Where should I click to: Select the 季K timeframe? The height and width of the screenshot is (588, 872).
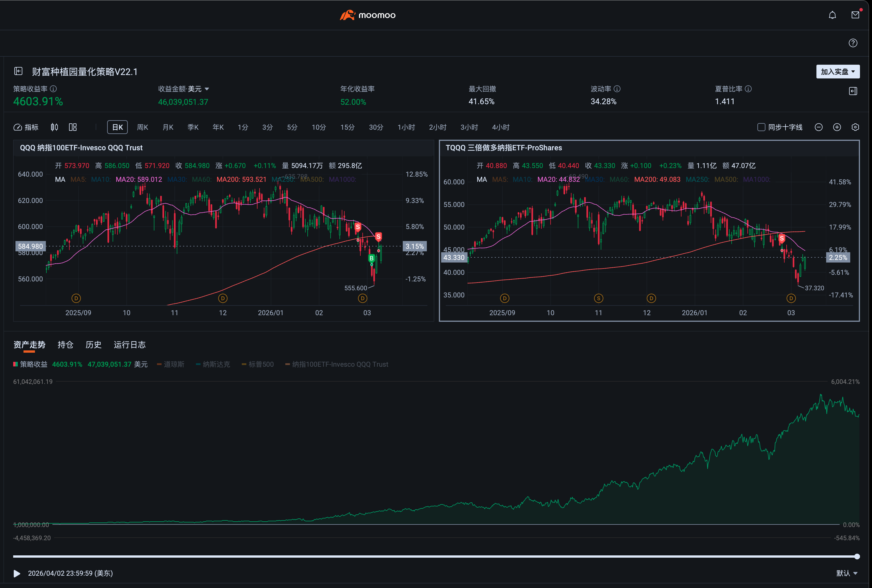pyautogui.click(x=193, y=127)
